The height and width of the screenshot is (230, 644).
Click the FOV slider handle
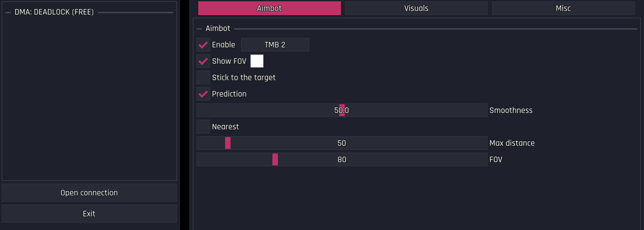click(x=275, y=159)
